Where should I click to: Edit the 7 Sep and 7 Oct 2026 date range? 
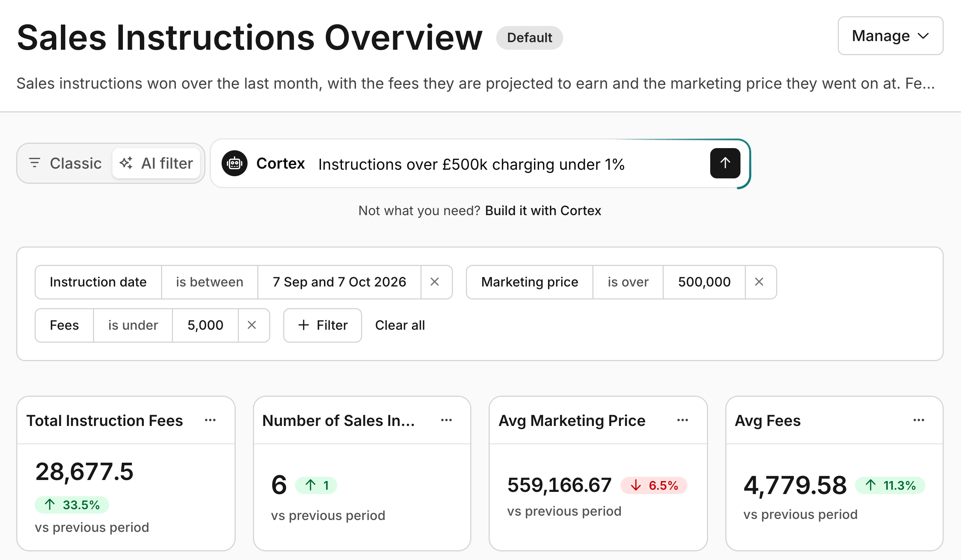tap(339, 282)
